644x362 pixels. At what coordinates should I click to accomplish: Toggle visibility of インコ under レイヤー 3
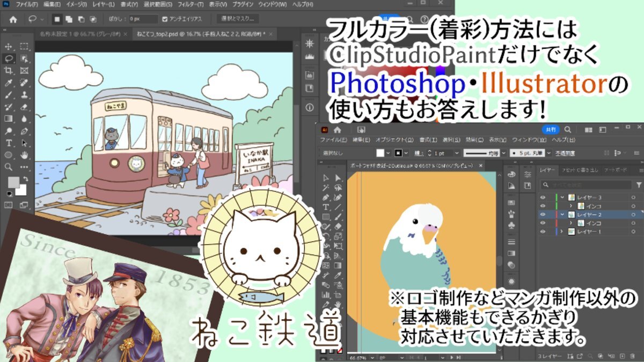[543, 205]
